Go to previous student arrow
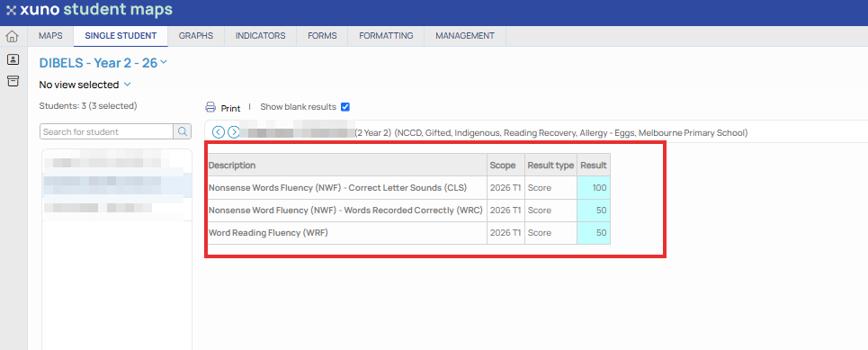The image size is (868, 350). 218,132
